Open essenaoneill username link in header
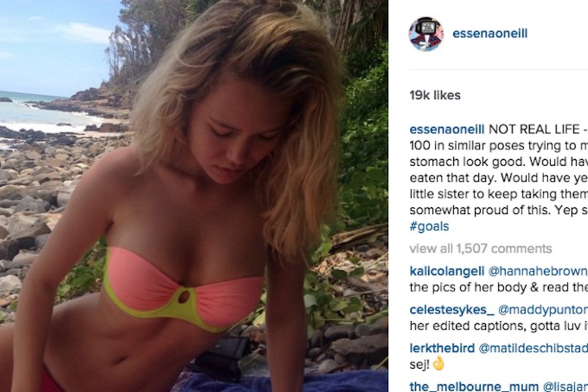 (490, 33)
